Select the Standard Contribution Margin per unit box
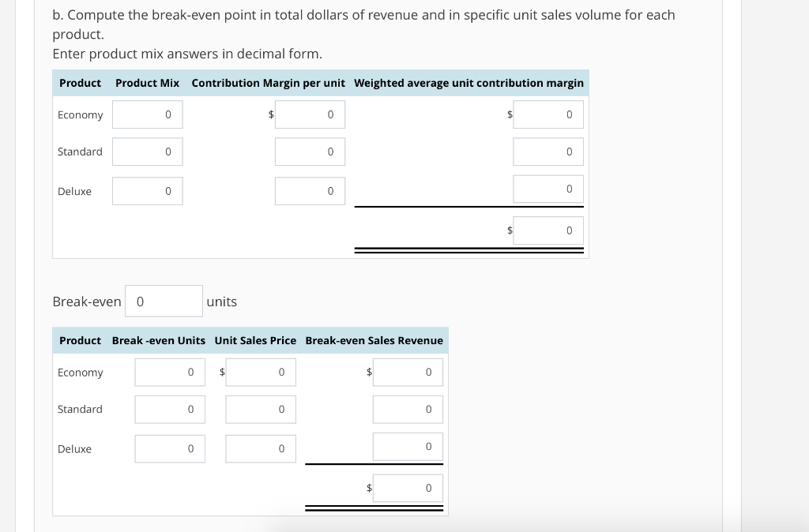Image resolution: width=809 pixels, height=532 pixels. click(x=310, y=152)
